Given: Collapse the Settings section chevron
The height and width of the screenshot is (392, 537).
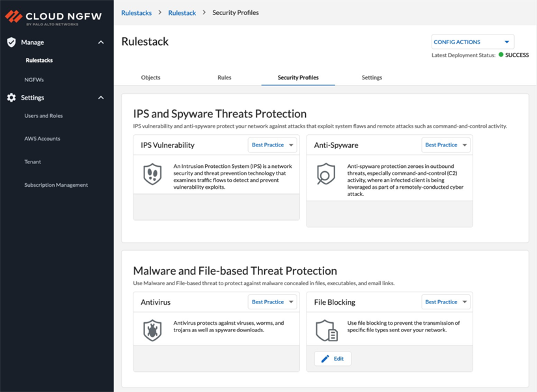Looking at the screenshot, I should [x=101, y=98].
